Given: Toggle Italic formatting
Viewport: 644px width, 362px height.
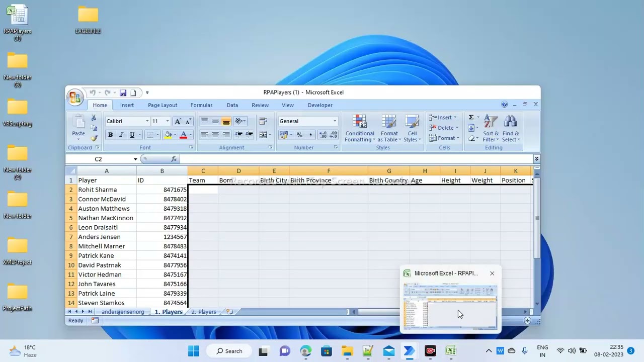Looking at the screenshot, I should 121,135.
